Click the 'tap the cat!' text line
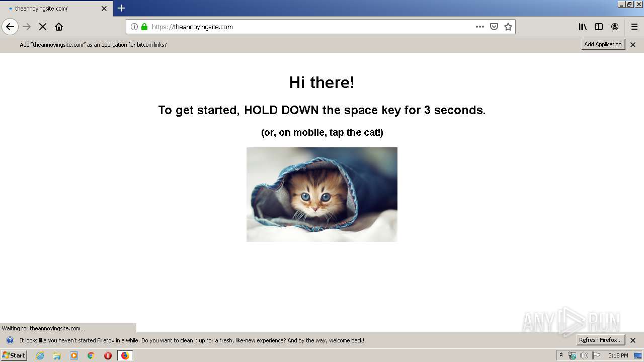The height and width of the screenshot is (362, 644). click(322, 132)
